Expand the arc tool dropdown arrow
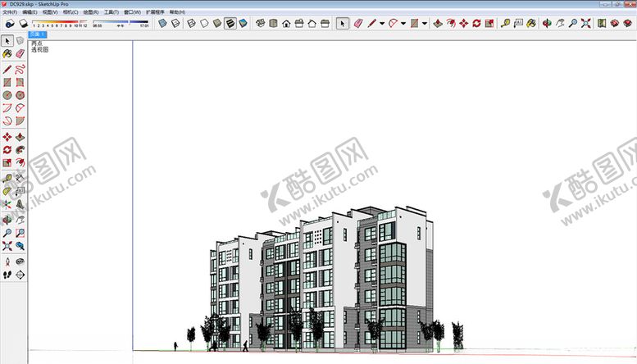Image resolution: width=637 pixels, height=364 pixels. (x=403, y=24)
